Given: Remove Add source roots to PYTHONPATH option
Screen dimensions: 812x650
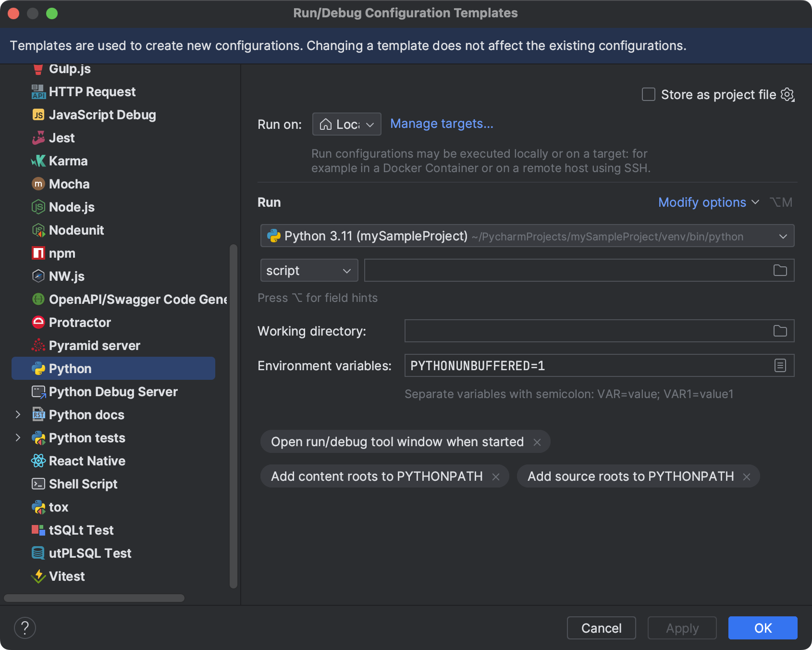Looking at the screenshot, I should 747,477.
